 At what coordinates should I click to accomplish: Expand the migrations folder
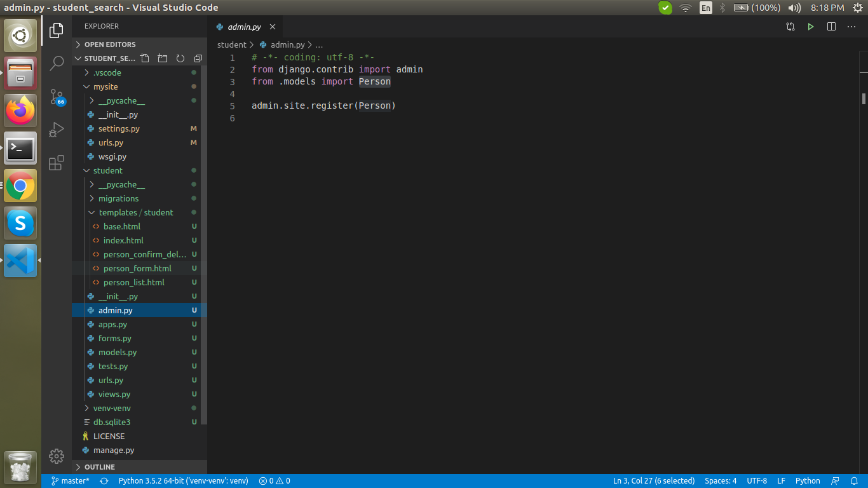coord(139,198)
